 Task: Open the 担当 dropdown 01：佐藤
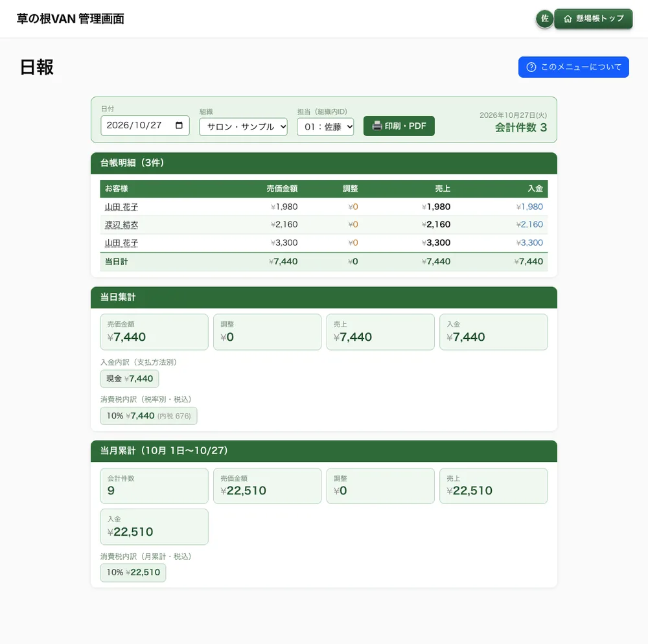pyautogui.click(x=325, y=127)
